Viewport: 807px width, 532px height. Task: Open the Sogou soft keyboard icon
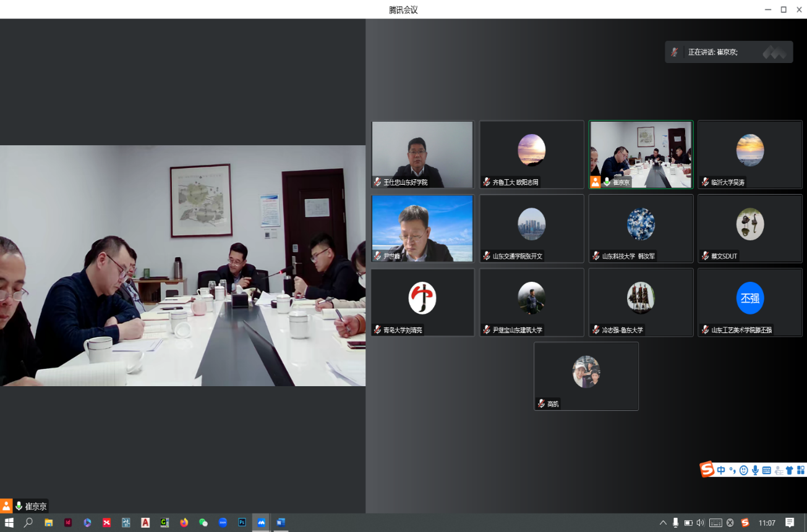click(x=766, y=470)
